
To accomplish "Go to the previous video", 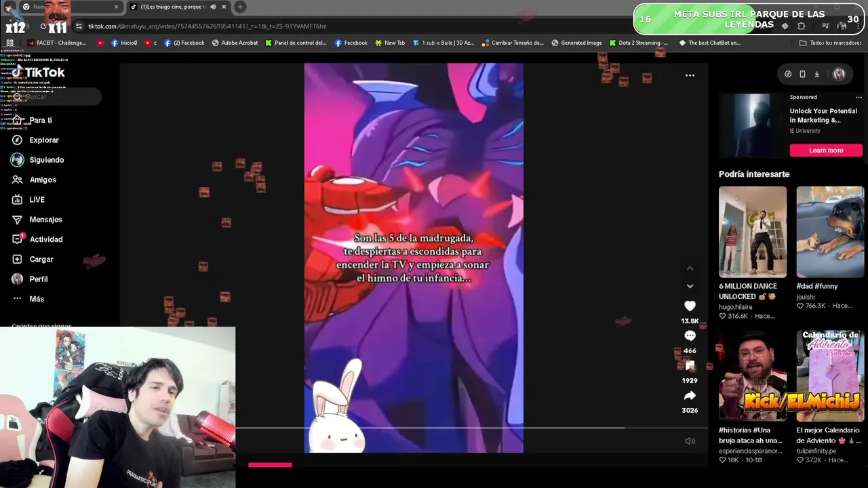I will pyautogui.click(x=690, y=268).
